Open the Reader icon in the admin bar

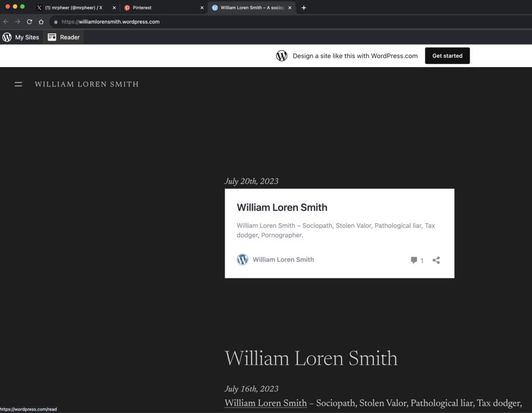tap(52, 37)
